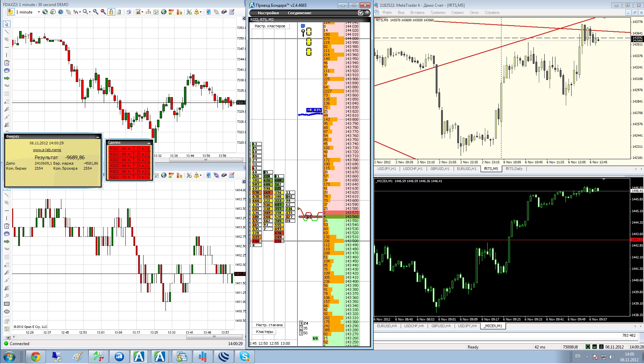Select the ellipse drawing tool in lower chart sidebar
The width and height of the screenshot is (644, 364).
[7, 312]
